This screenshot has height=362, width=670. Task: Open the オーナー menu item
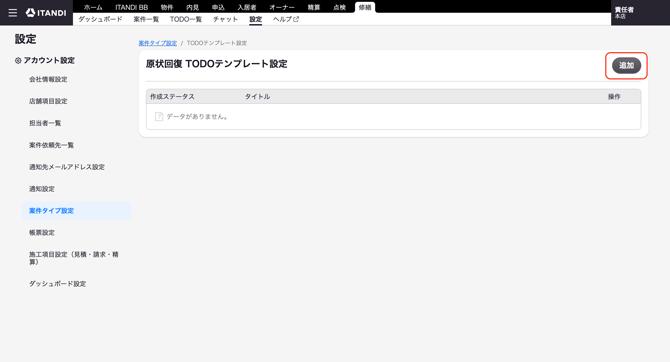[x=282, y=7]
